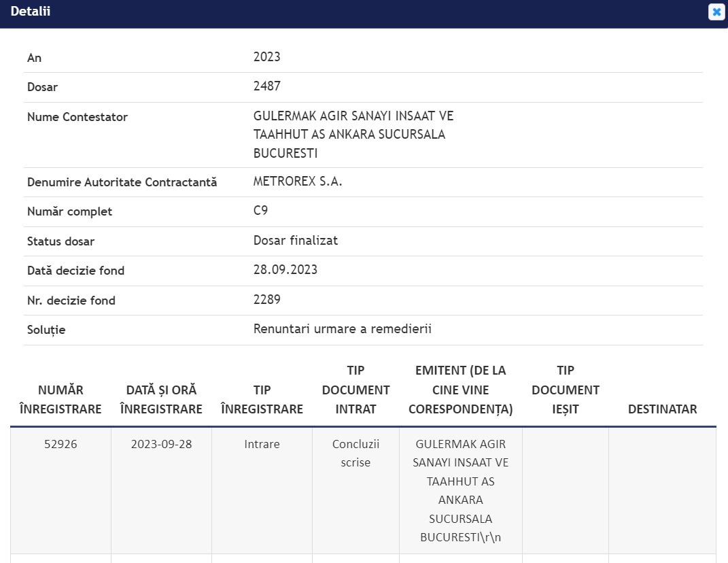Viewport: 728px width, 563px height.
Task: Select the solution Renuntari urmare a remedierii
Action: click(342, 329)
